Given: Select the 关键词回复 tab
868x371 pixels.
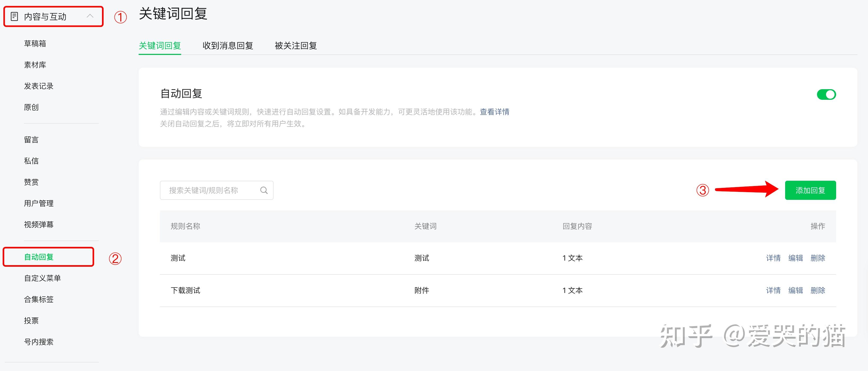Looking at the screenshot, I should tap(160, 46).
